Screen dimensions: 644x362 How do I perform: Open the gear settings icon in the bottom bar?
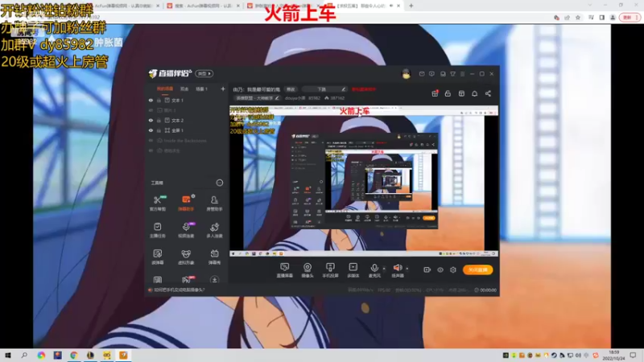453,269
